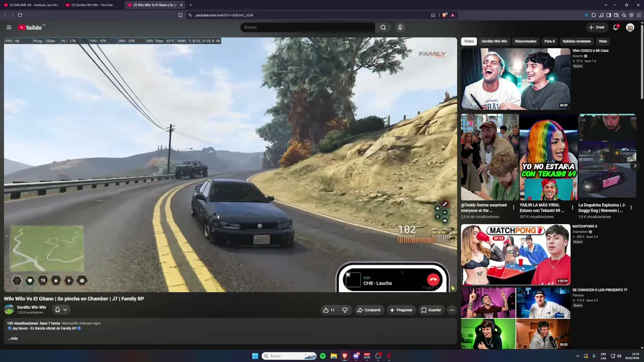Open the #stream hashtag link

pos(86,323)
